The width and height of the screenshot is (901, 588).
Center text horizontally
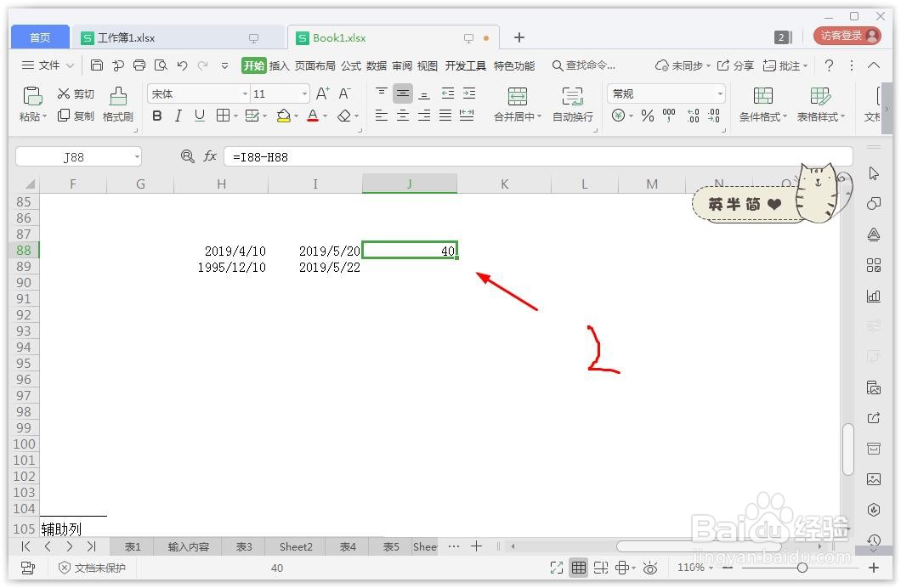coord(403,116)
